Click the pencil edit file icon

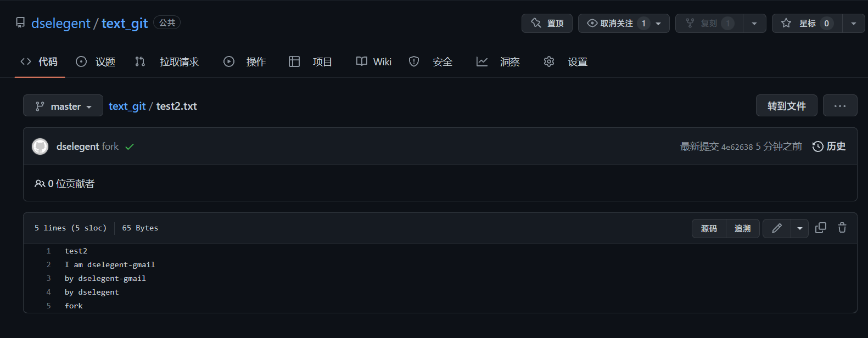tap(777, 228)
